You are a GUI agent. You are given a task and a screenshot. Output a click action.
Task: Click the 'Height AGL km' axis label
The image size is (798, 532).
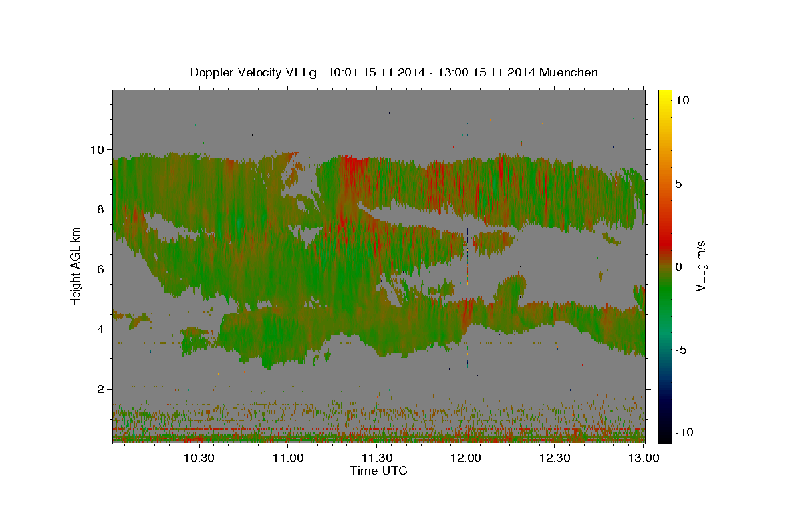click(76, 266)
